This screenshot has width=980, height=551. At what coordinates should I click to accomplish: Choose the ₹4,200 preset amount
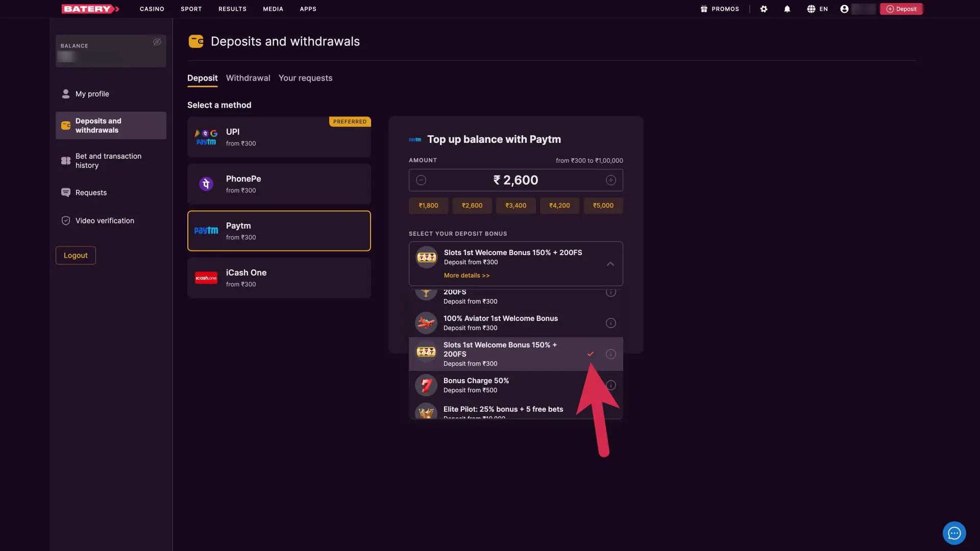[560, 206]
